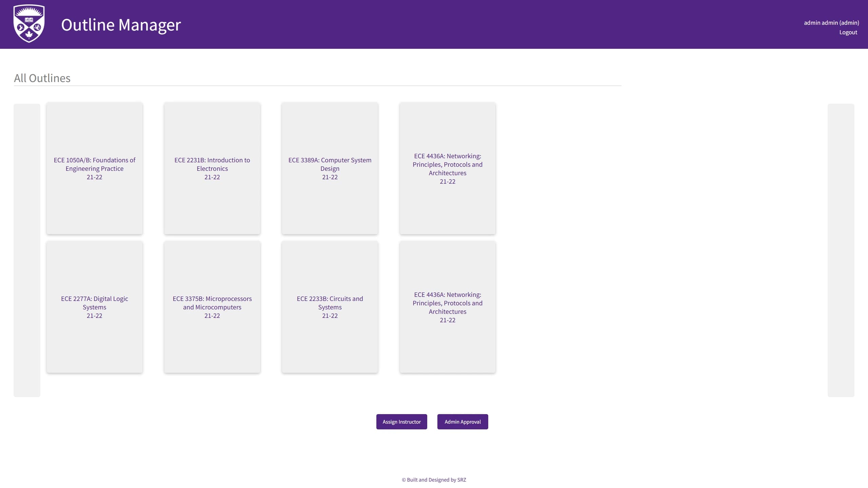Select the ECE 3389A Computer System Design card
This screenshot has height=488, width=868.
tap(330, 168)
